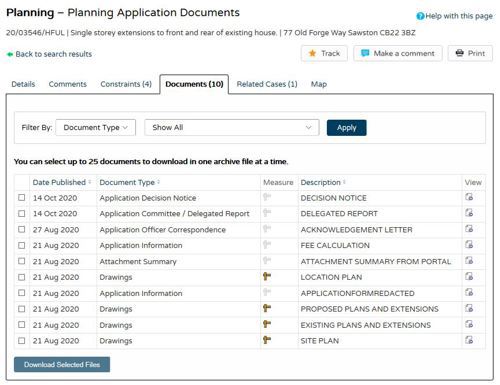Click Download Selected Files button
The image size is (500, 385).
(62, 365)
